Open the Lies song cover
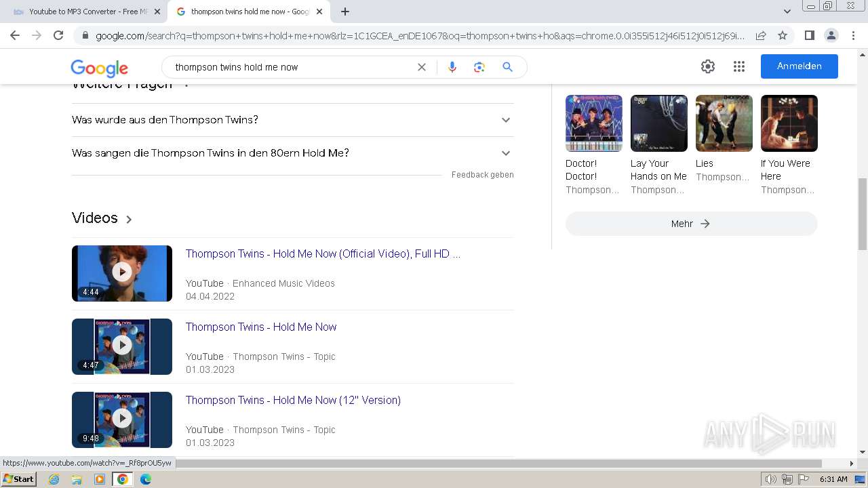The image size is (868, 488). click(724, 123)
